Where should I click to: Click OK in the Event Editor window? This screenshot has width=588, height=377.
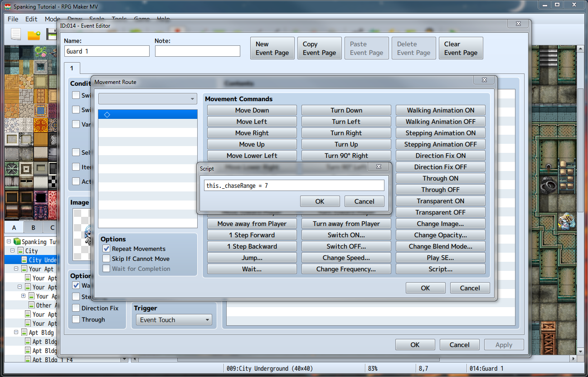[x=415, y=345]
